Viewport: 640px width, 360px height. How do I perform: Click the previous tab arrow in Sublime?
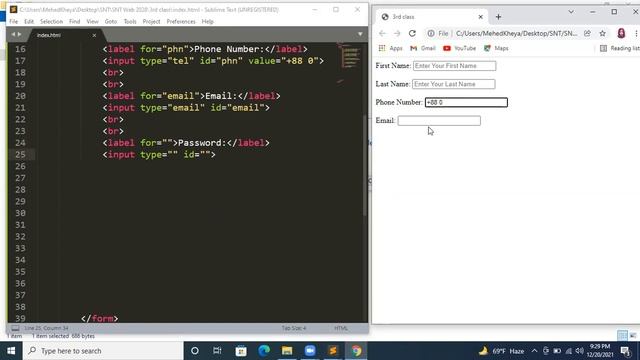coord(13,35)
